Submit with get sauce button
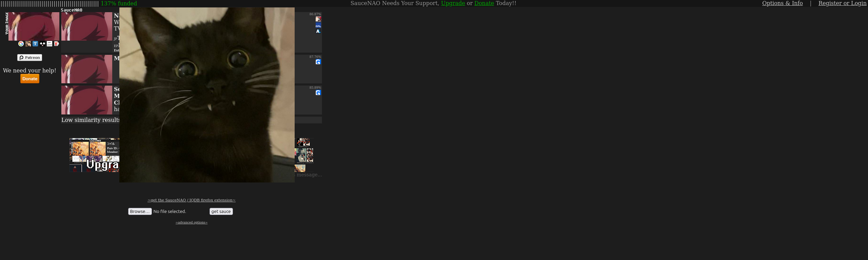Screen dimensions: 868x260 click(221, 211)
